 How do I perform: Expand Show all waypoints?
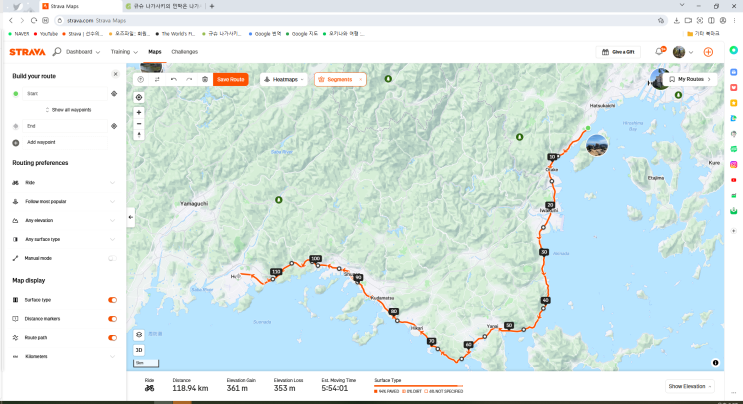[68, 110]
